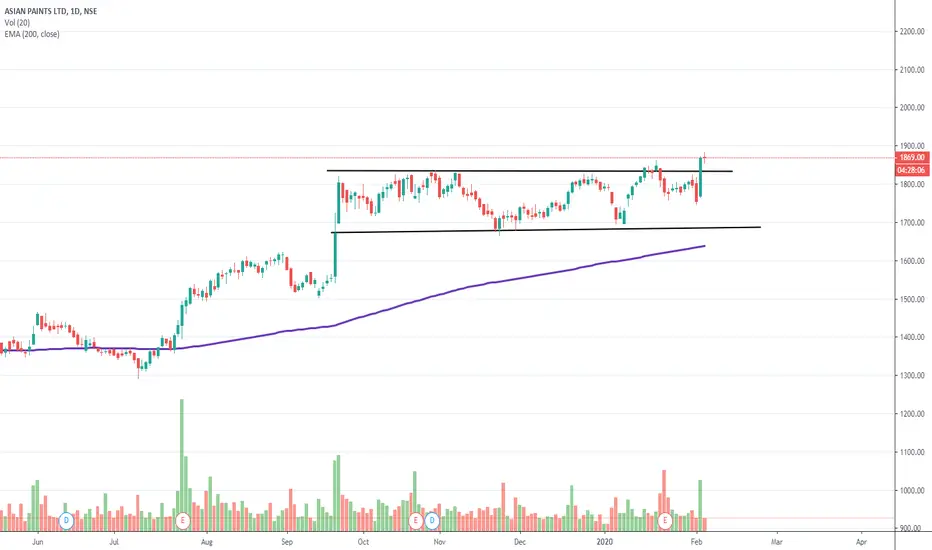This screenshot has height=550, width=932.
Task: Select the ASIAN PAINTS LTD symbol title
Action: click(x=50, y=11)
